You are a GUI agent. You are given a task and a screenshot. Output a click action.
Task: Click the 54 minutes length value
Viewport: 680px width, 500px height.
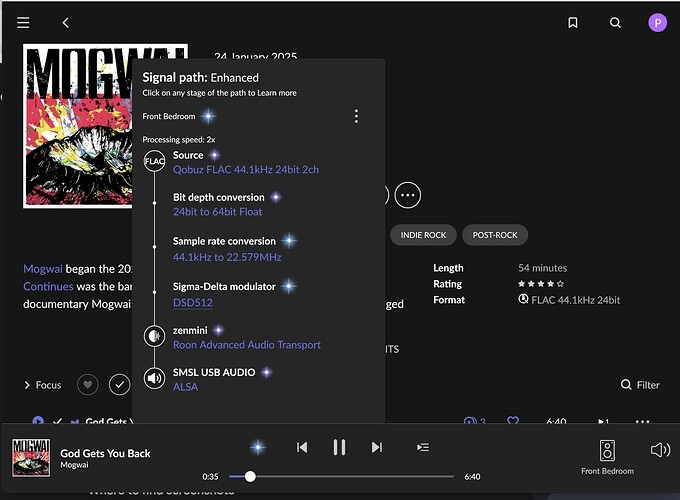542,268
